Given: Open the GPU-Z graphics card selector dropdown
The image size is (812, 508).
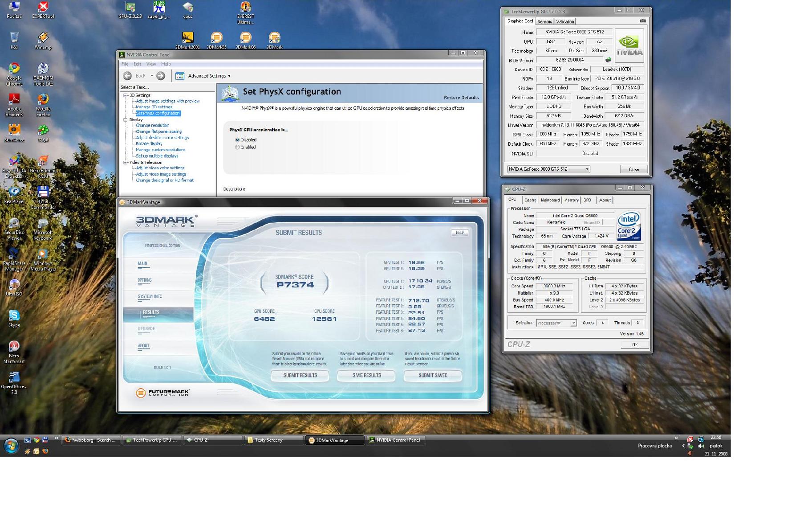Looking at the screenshot, I should (x=548, y=169).
